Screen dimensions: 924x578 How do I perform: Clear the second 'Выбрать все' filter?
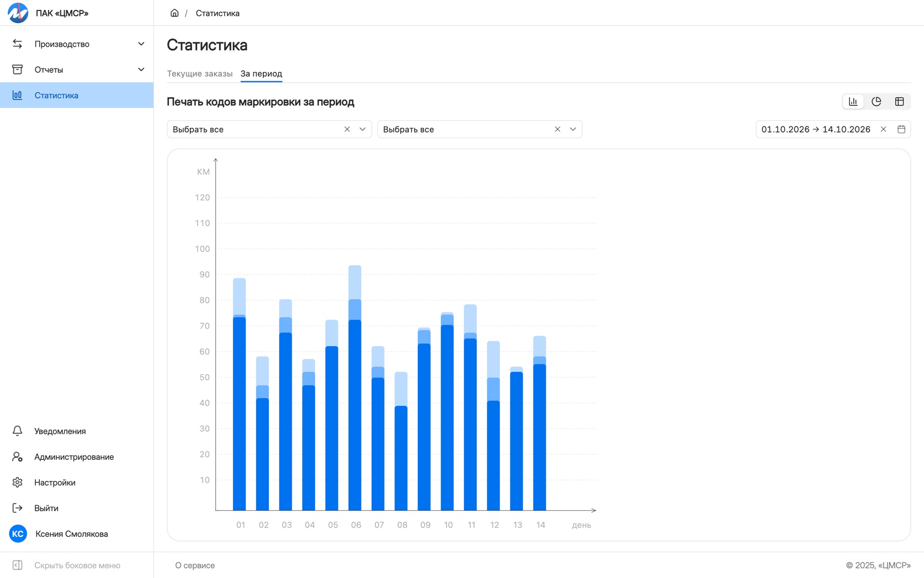point(557,129)
